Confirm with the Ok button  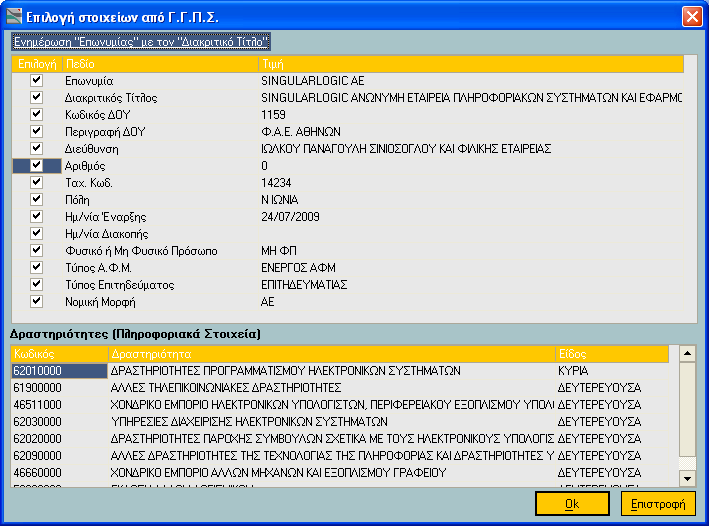[572, 504]
